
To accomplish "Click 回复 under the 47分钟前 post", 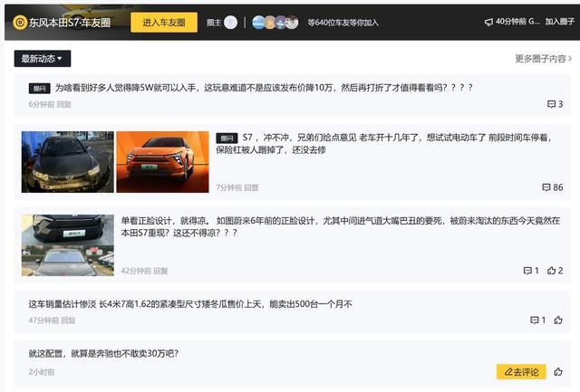I will click(68, 320).
